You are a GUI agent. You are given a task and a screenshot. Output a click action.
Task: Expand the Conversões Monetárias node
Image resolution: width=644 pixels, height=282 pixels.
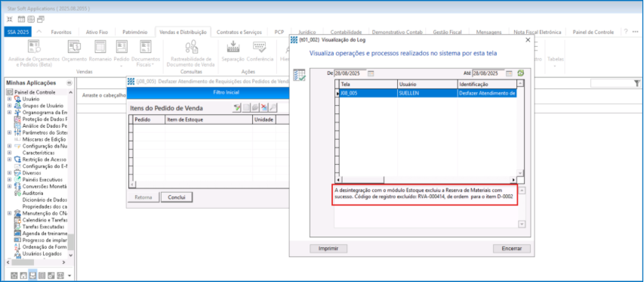pyautogui.click(x=9, y=186)
